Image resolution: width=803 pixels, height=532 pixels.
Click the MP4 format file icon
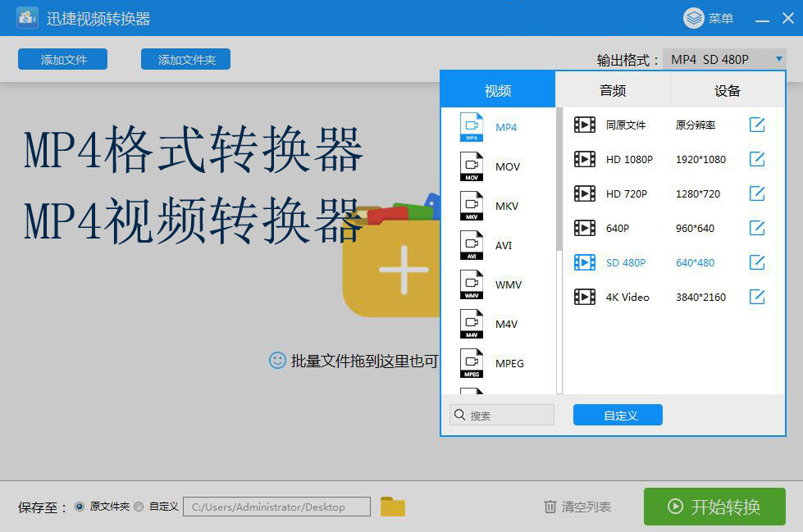471,127
